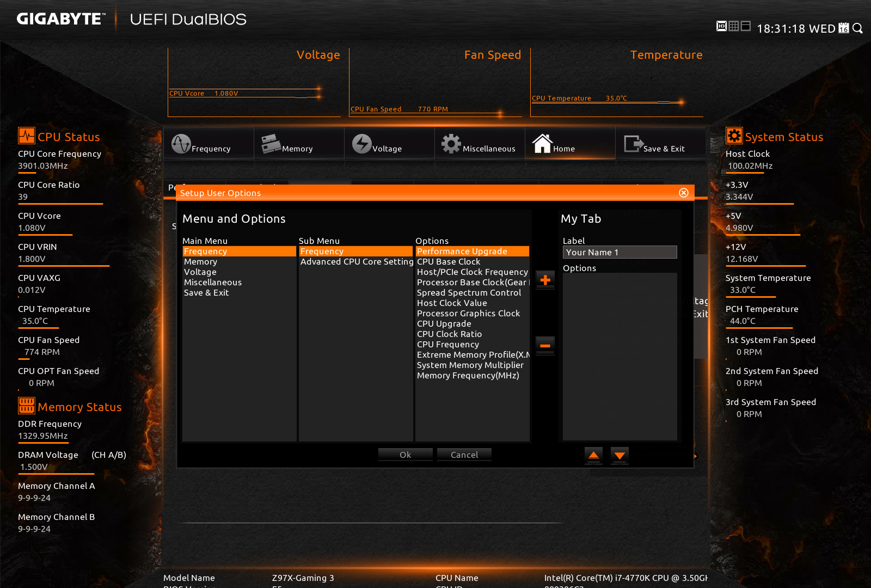Click the Save & Exit door icon

tap(633, 144)
